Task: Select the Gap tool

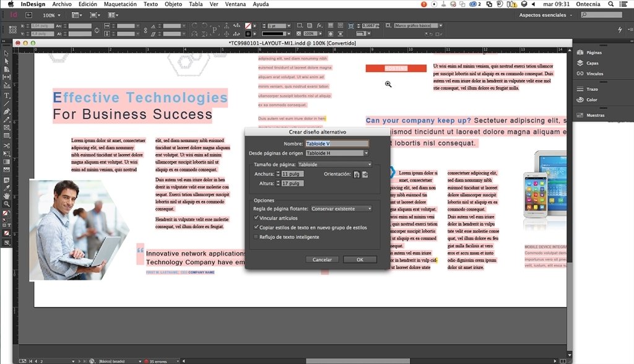Action: (6, 77)
